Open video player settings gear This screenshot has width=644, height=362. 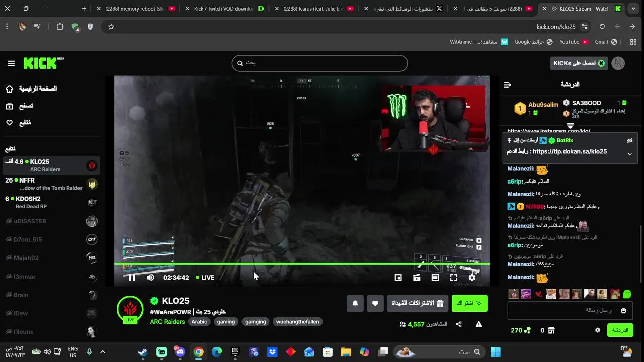coord(472,277)
